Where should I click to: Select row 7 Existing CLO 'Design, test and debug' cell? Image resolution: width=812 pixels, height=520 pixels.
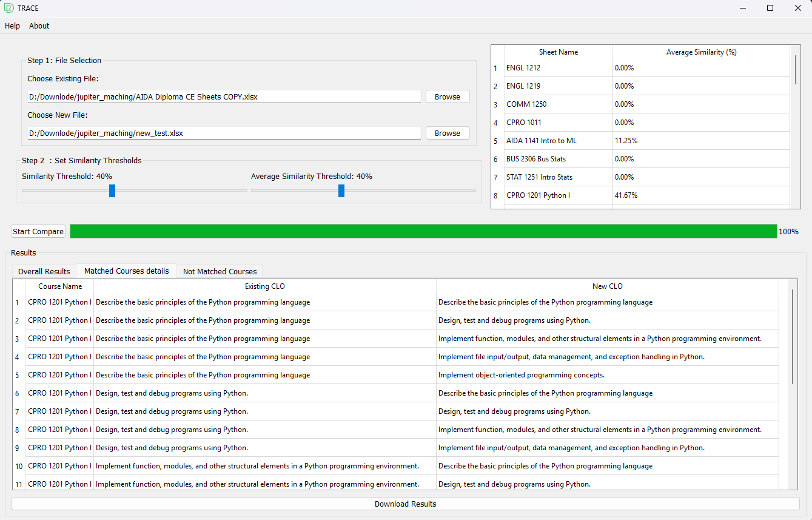coord(265,411)
